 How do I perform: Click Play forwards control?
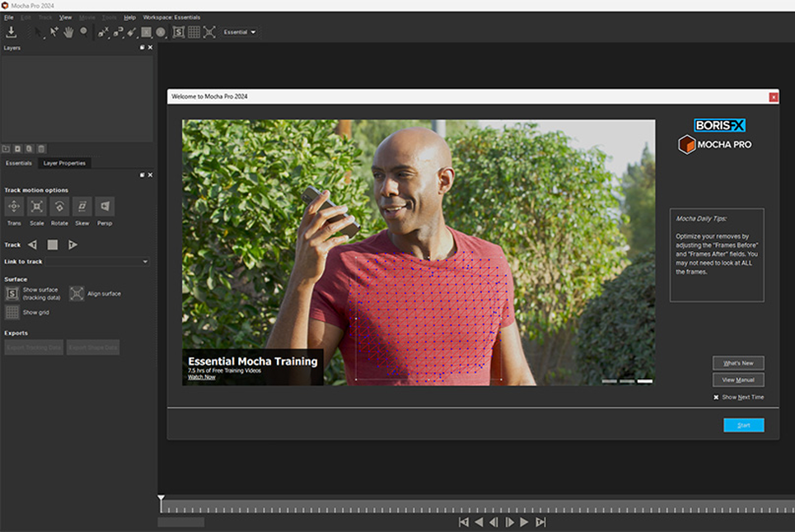525,522
